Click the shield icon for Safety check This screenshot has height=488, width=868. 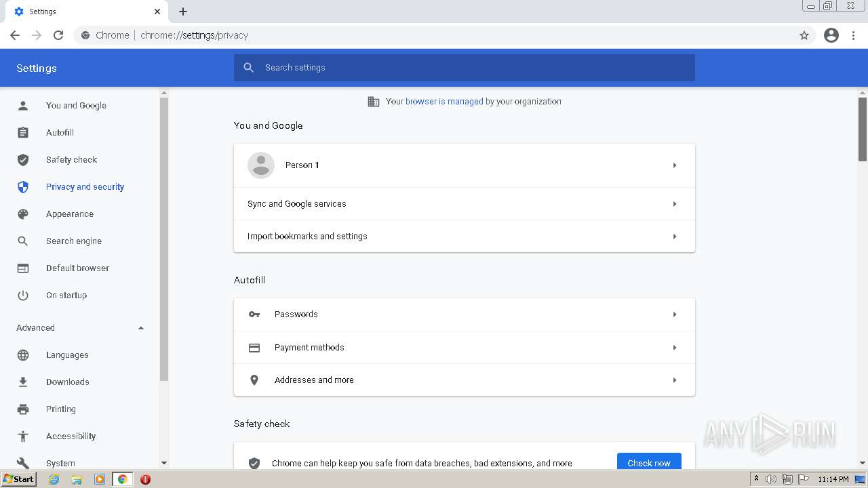(x=23, y=160)
